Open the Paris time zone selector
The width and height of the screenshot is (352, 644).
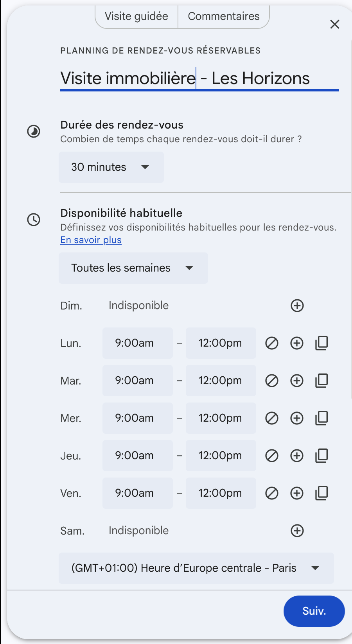(196, 568)
